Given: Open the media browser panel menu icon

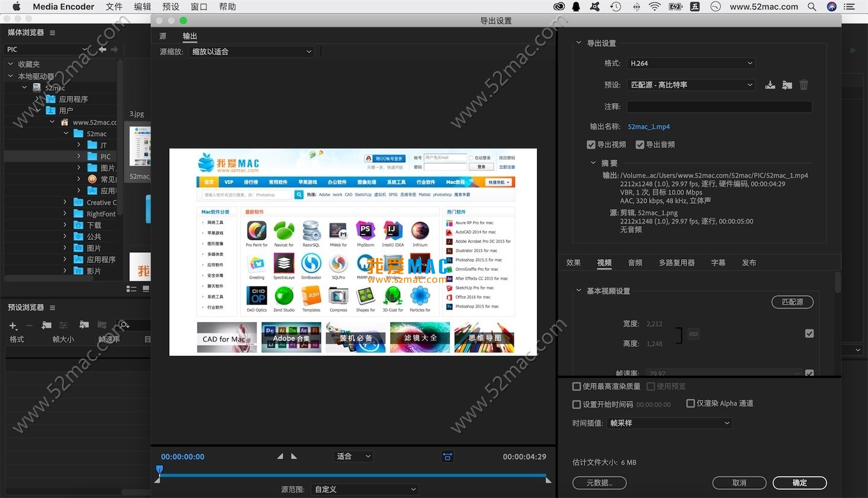Looking at the screenshot, I should pos(52,33).
